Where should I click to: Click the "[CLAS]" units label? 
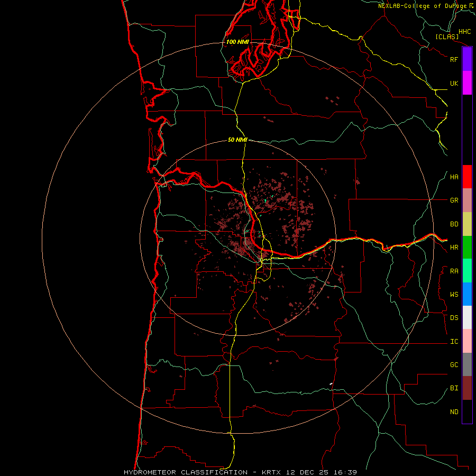coord(447,37)
